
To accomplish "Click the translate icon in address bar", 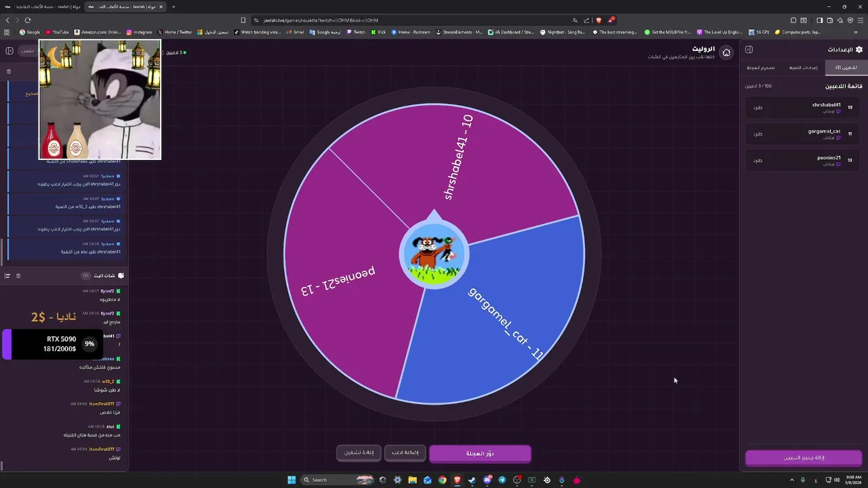I will 575,20.
